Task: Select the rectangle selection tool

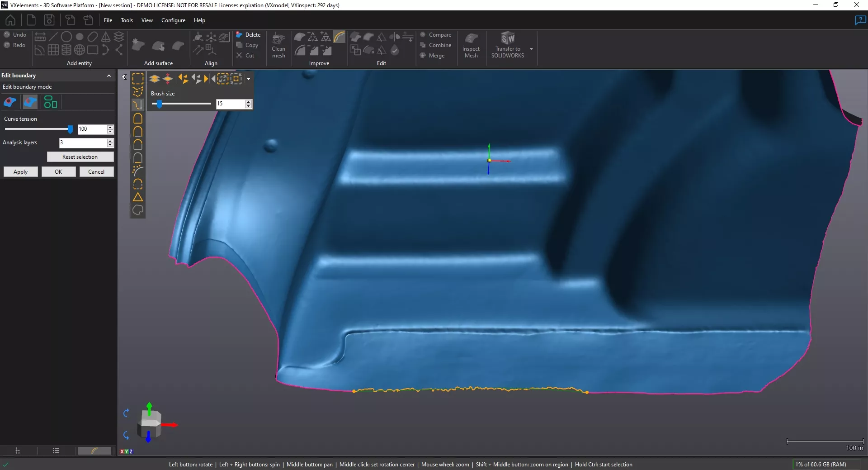Action: tap(138, 78)
